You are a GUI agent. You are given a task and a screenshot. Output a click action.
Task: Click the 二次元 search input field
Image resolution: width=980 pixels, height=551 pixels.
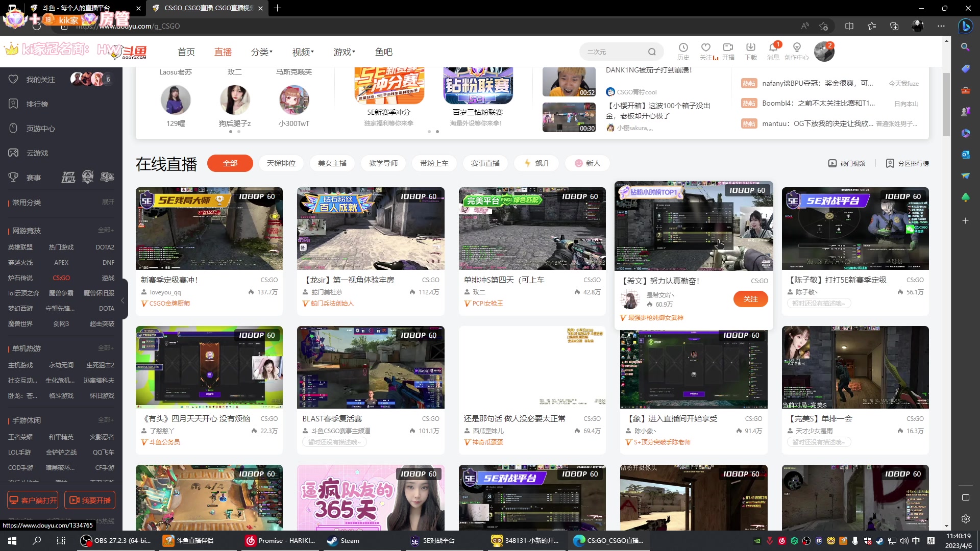point(615,52)
